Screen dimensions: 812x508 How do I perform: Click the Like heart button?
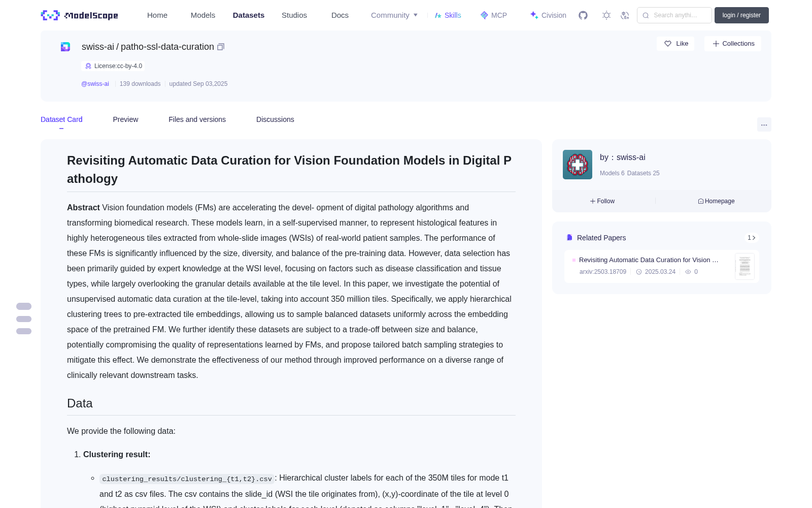[x=676, y=44]
